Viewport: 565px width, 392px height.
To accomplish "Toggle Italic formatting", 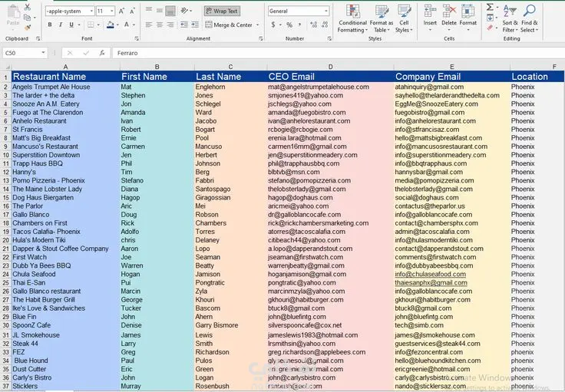I will click(x=61, y=25).
